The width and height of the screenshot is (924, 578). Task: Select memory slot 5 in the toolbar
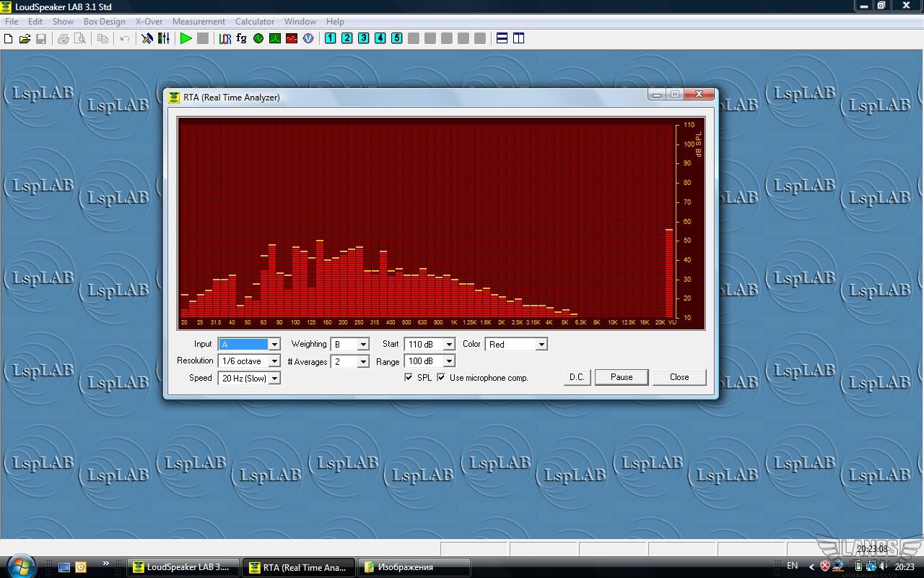[x=397, y=38]
